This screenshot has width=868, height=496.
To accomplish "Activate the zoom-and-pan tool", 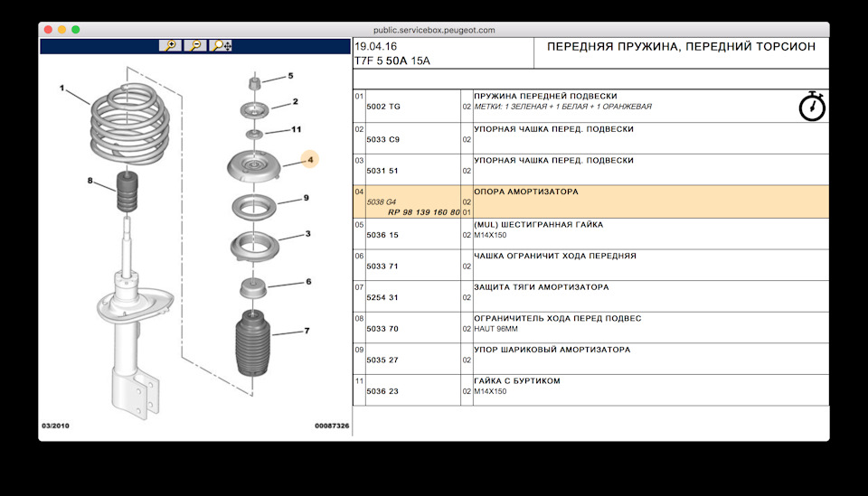I will pos(222,45).
